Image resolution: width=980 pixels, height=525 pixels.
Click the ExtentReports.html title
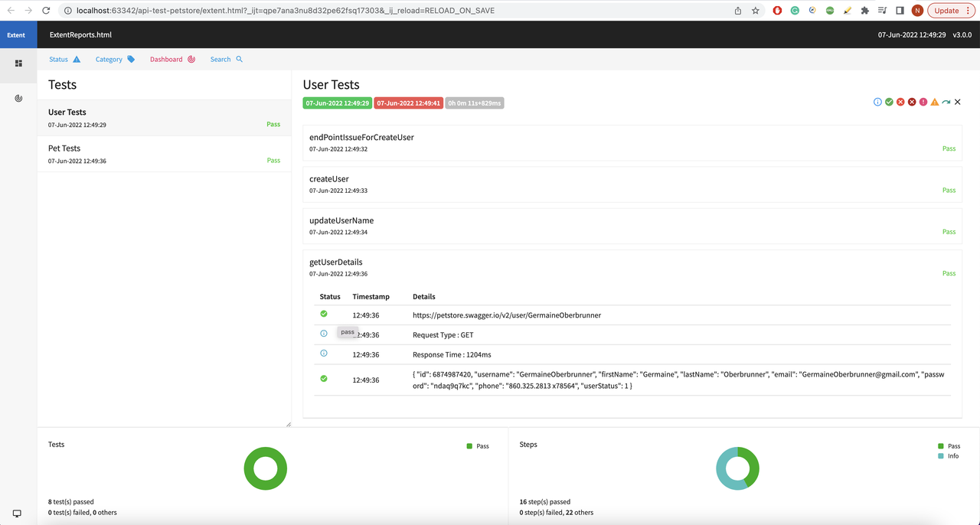click(x=80, y=35)
